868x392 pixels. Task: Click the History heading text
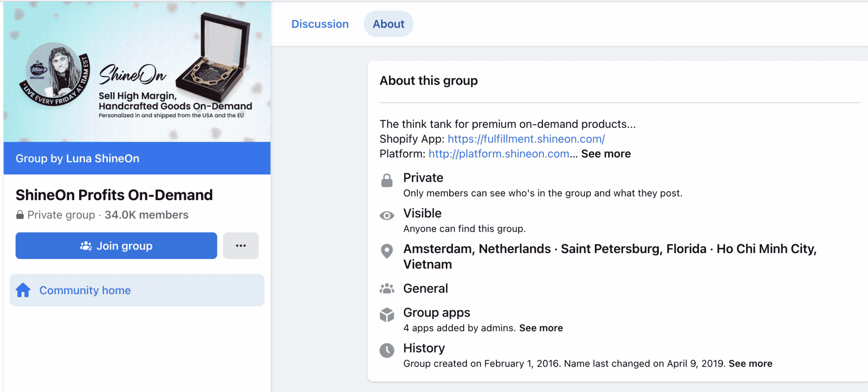click(x=424, y=348)
